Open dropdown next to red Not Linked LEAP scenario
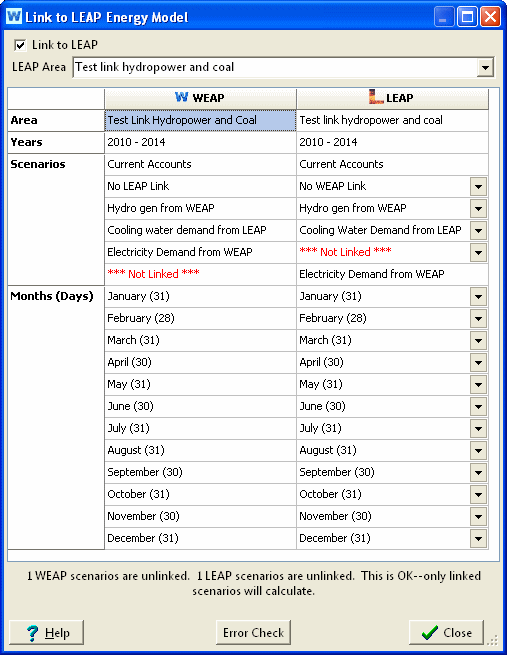 tap(479, 252)
